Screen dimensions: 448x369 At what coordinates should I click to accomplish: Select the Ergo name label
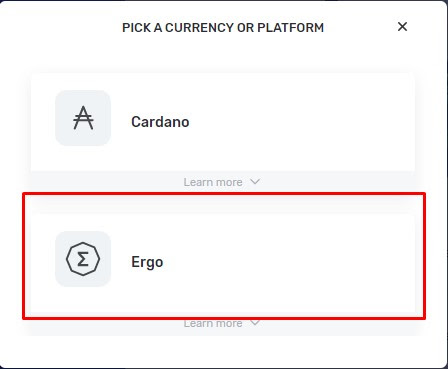point(147,262)
